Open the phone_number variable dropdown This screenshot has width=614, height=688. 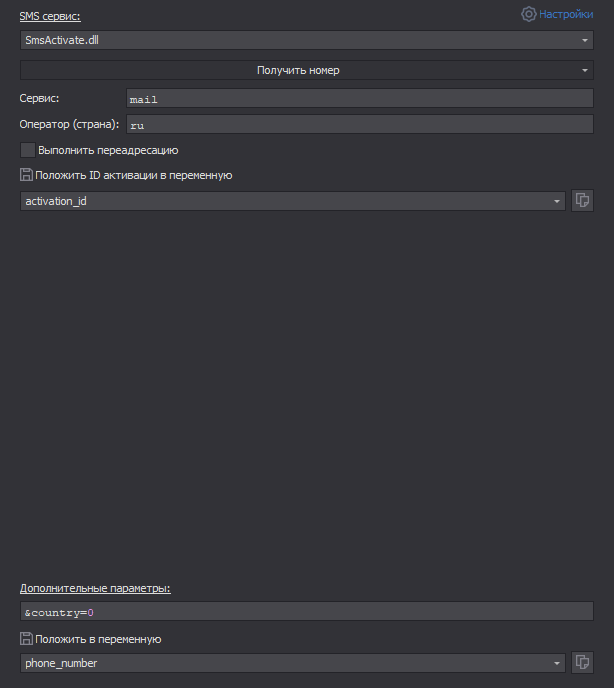coord(557,663)
